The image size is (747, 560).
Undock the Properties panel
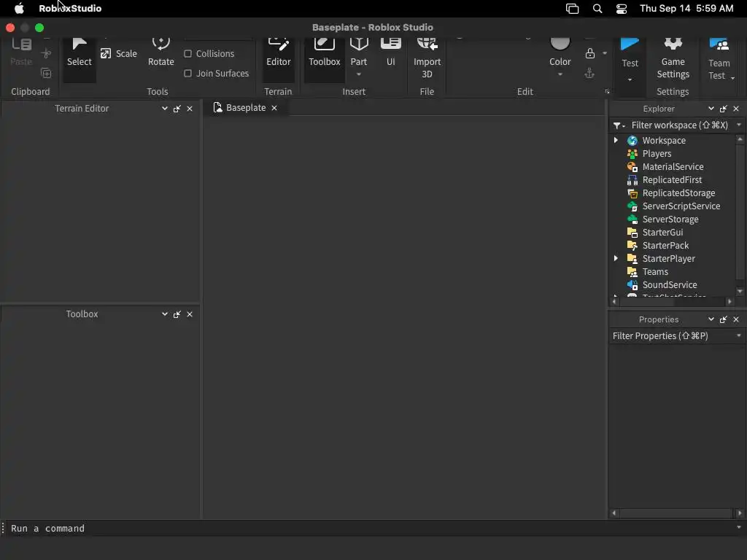pyautogui.click(x=723, y=319)
